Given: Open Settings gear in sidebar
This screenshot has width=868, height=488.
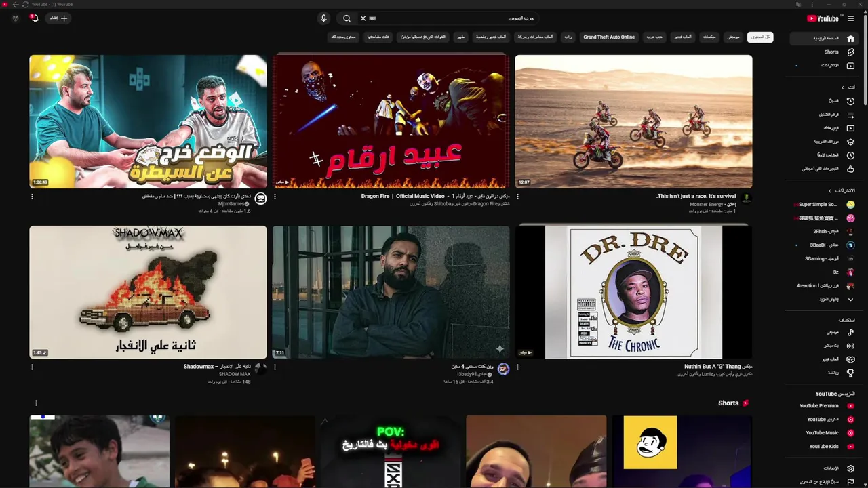Looking at the screenshot, I should (x=850, y=468).
